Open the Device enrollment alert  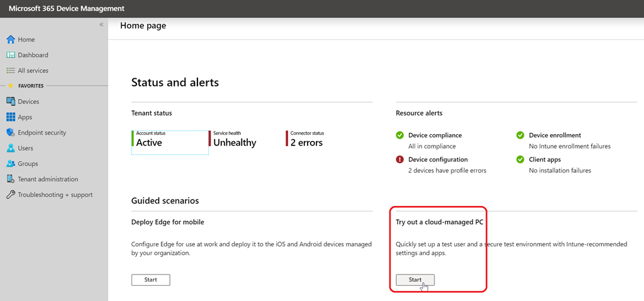(555, 135)
